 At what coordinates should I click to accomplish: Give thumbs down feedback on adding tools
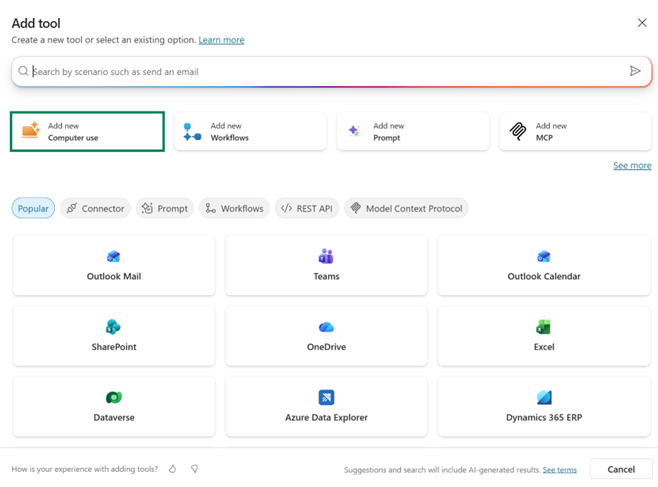point(194,469)
